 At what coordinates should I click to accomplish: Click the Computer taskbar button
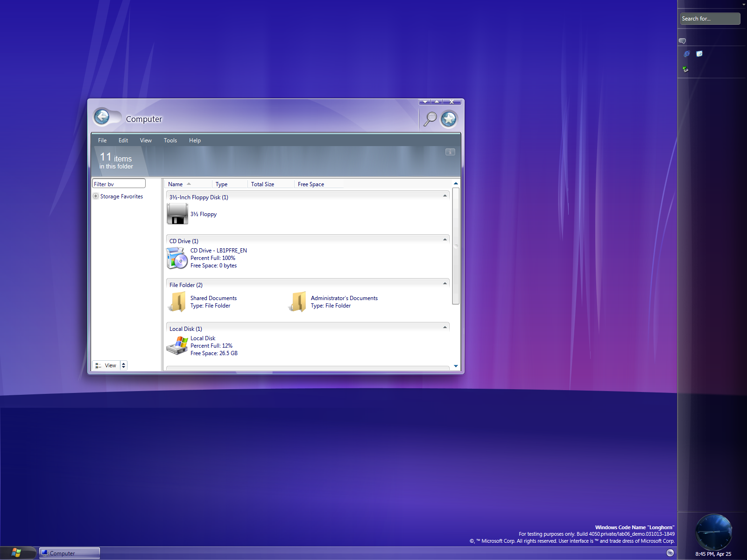pyautogui.click(x=70, y=553)
